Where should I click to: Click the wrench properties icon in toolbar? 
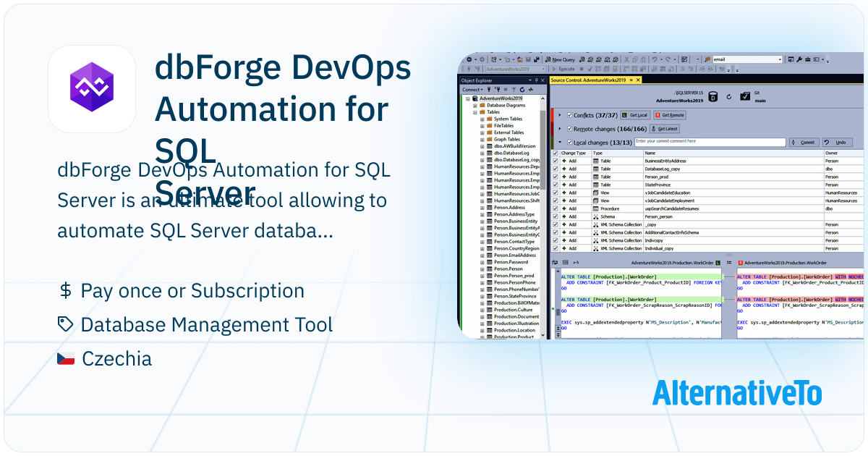coord(799,59)
